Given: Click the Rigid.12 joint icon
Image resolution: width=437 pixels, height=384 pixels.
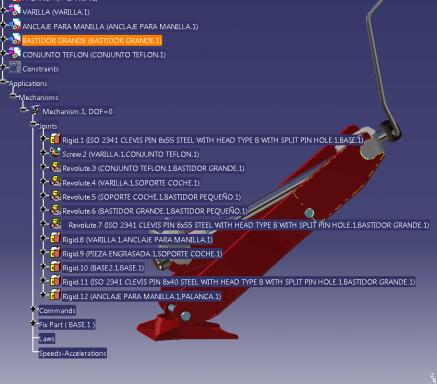Looking at the screenshot, I should (x=55, y=295).
